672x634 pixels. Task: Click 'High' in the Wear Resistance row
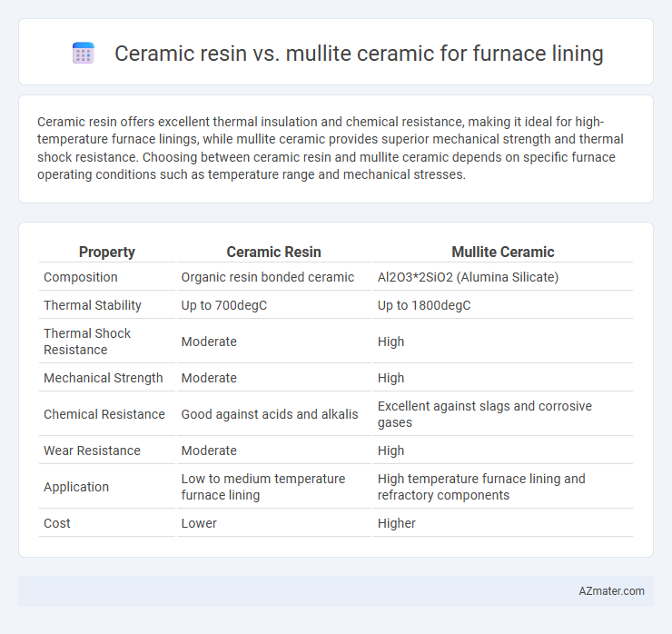(390, 451)
